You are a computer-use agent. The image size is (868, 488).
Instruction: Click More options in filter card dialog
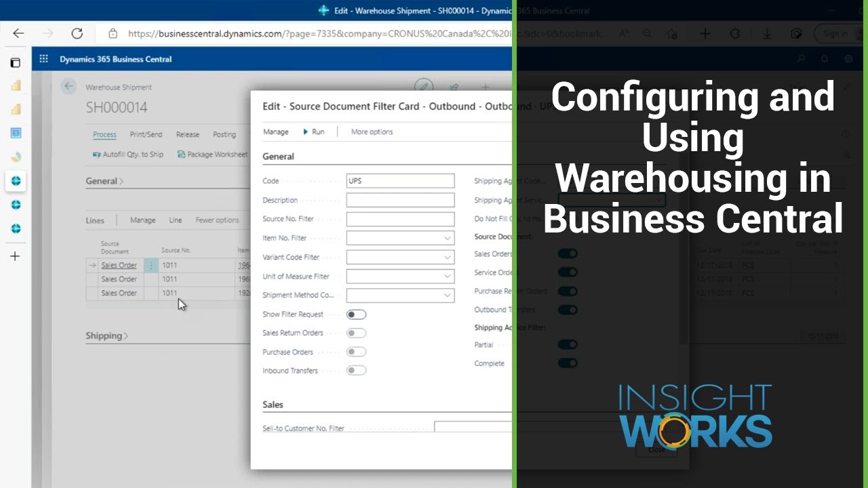(x=372, y=131)
